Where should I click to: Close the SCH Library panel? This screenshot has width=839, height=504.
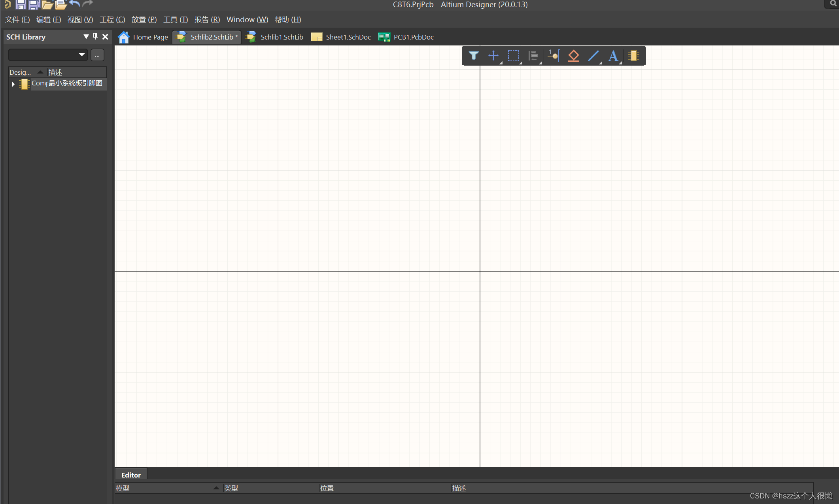tap(105, 37)
